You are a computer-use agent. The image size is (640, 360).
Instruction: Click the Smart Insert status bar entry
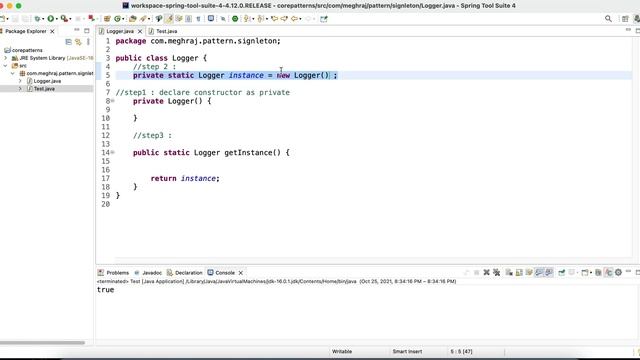[407, 351]
